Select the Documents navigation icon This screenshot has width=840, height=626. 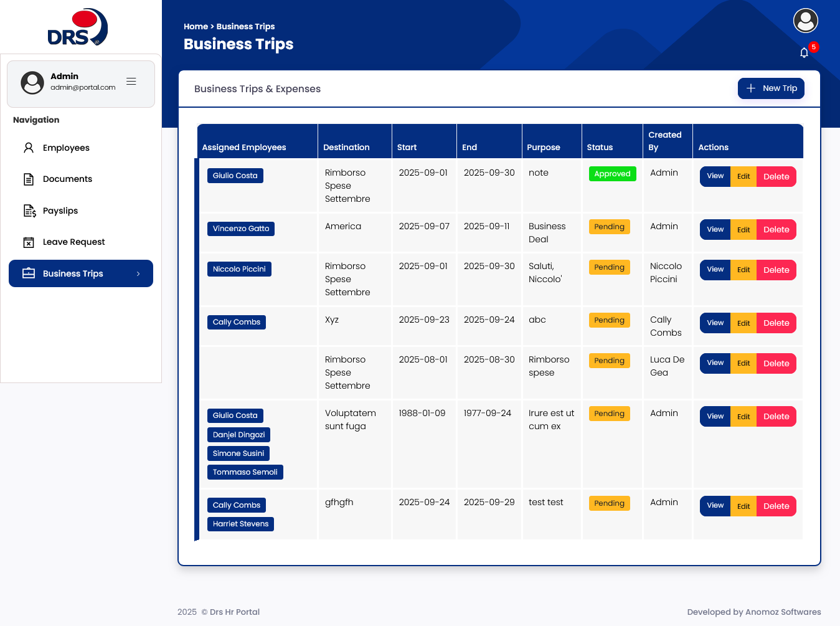point(28,179)
